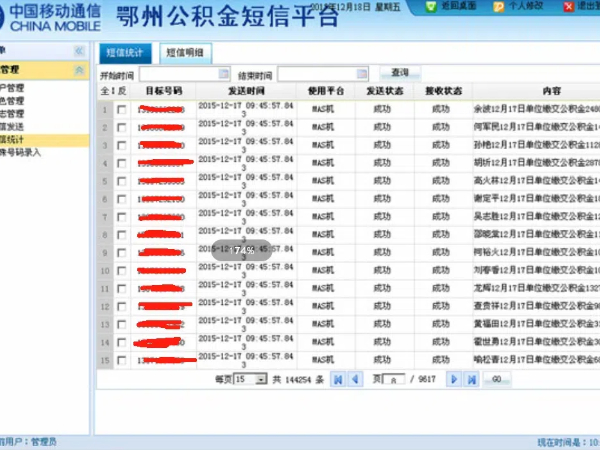
Task: Jump to last page arrow icon
Action: (x=471, y=379)
